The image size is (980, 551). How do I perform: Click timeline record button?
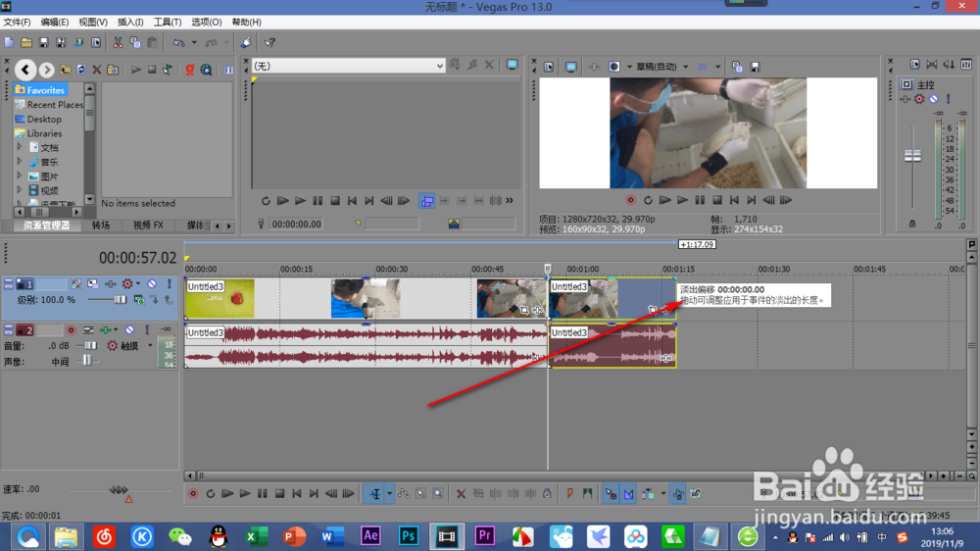[193, 494]
